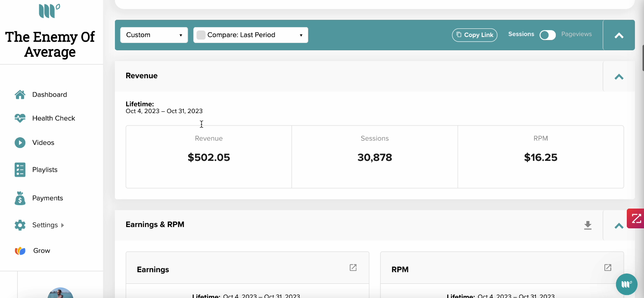
Task: Click the compare color swatch box
Action: coord(201,35)
